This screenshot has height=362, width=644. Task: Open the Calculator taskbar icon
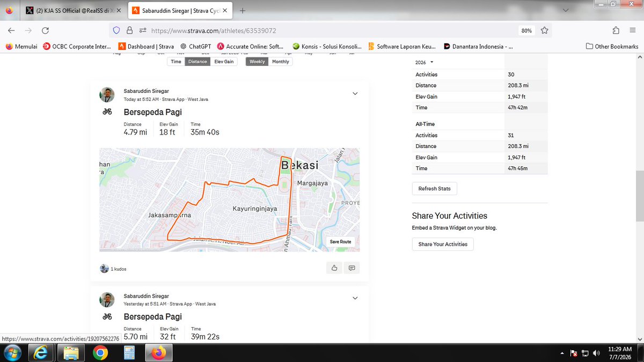click(129, 353)
